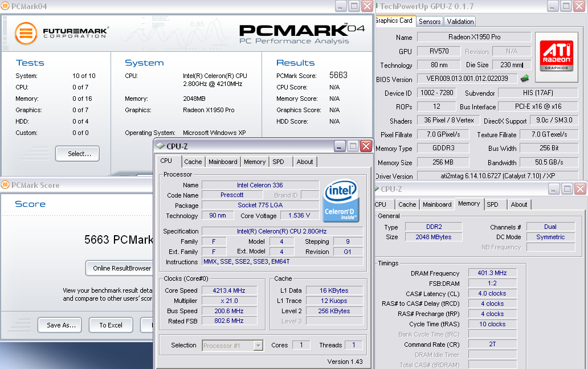Switch to the Sensors tab in GPU-Z
This screenshot has height=369, width=588.
[430, 21]
